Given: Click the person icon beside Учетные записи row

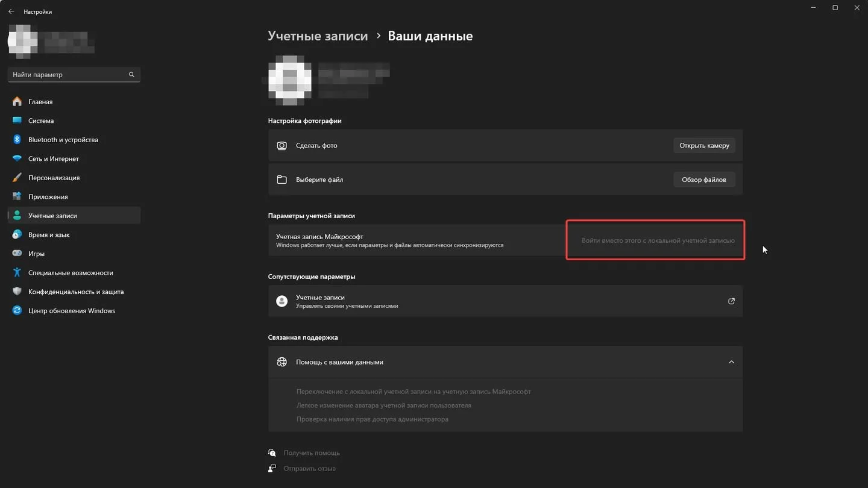Looking at the screenshot, I should 281,301.
